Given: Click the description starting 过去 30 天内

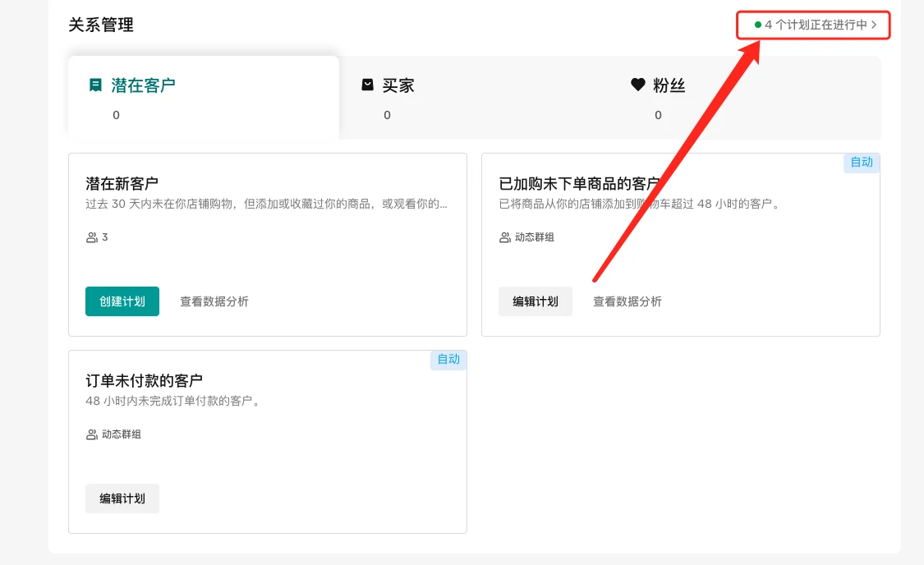Looking at the screenshot, I should pos(266,204).
